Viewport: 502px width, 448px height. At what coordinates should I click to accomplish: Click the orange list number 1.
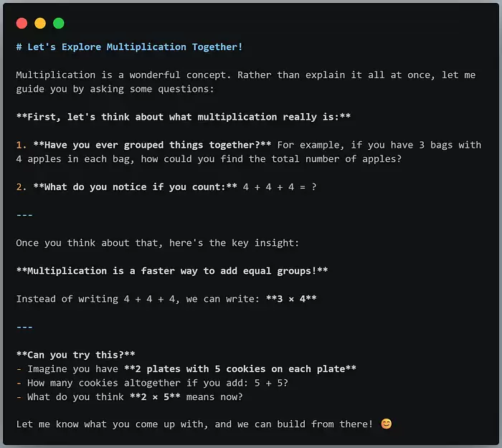pos(21,145)
